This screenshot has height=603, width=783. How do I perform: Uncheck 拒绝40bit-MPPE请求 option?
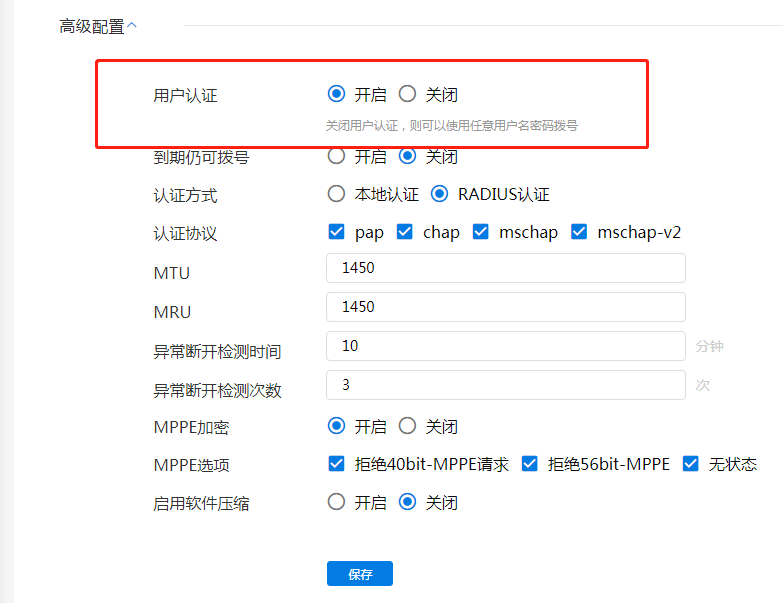337,464
